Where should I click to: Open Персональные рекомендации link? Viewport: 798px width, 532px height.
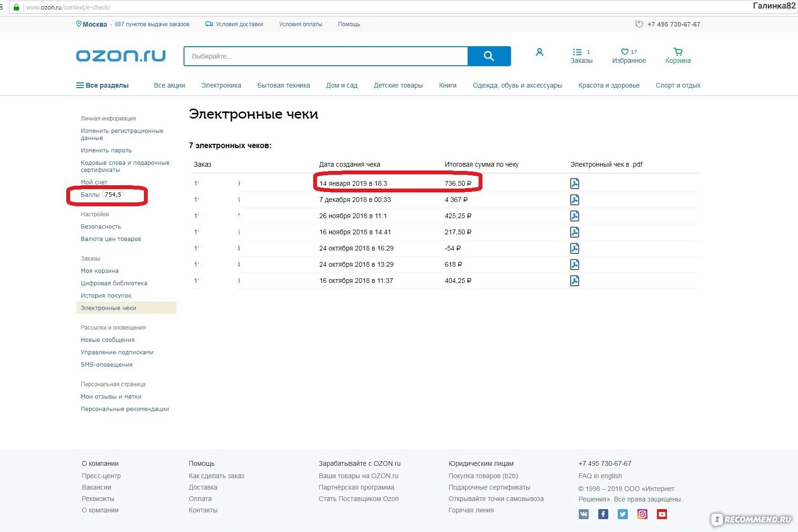click(x=125, y=409)
